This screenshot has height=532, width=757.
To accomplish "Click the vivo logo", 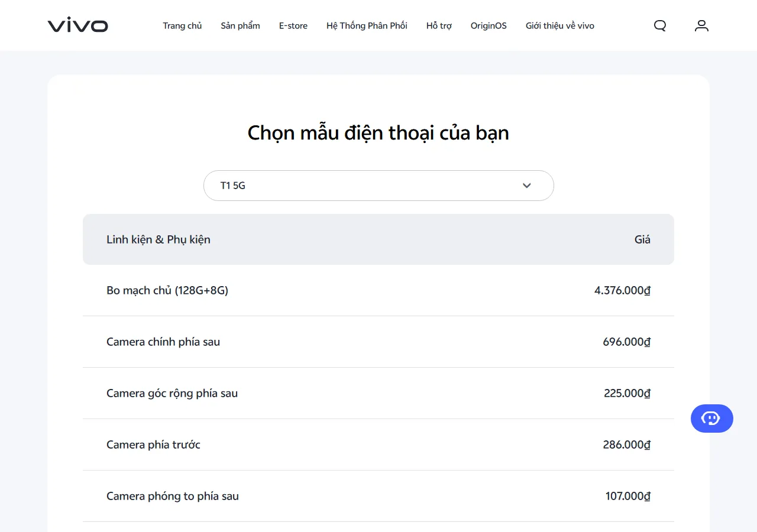I will click(x=77, y=25).
